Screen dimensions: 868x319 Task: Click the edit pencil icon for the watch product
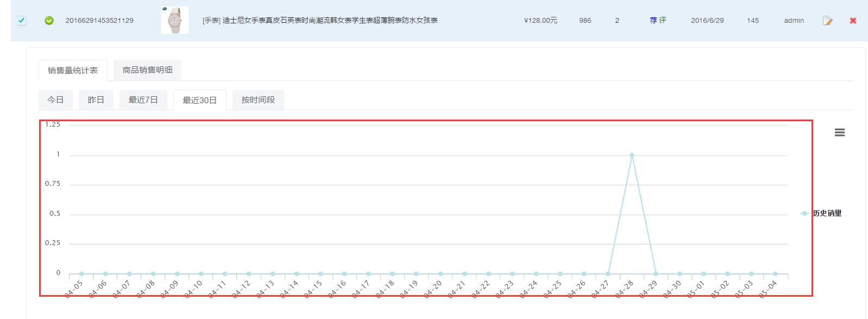827,21
